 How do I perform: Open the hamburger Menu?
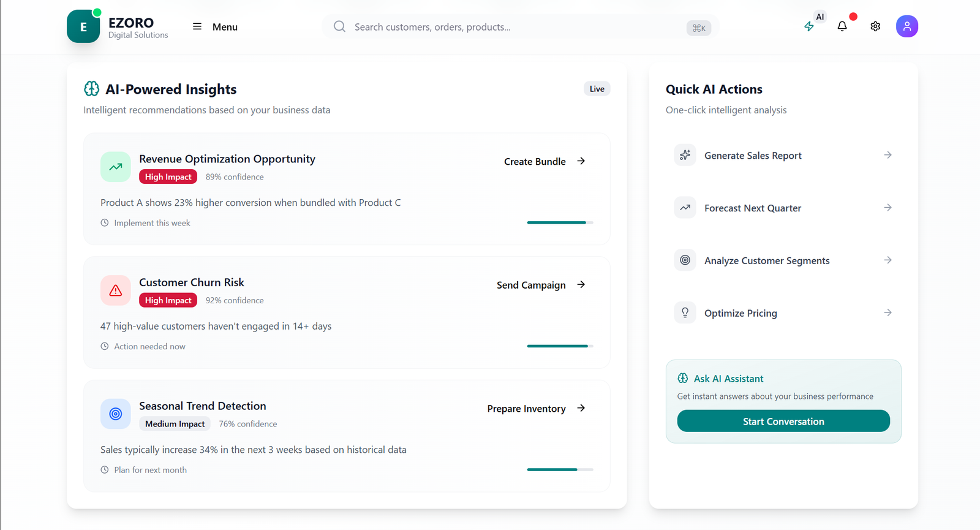click(x=215, y=27)
